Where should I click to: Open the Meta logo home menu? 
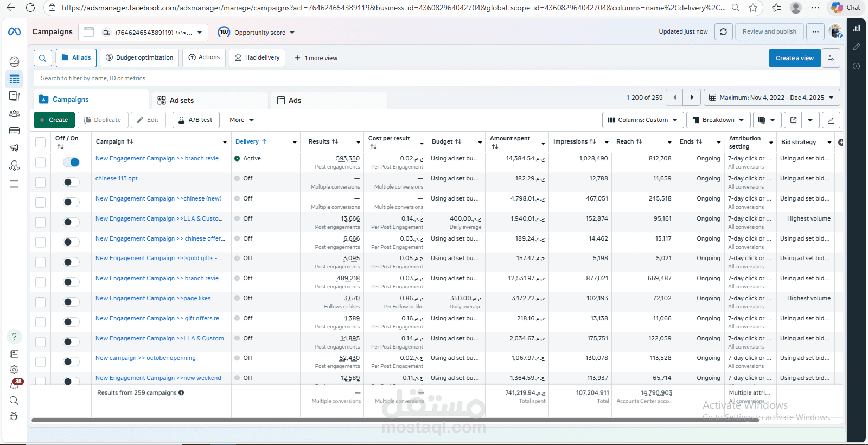[15, 32]
